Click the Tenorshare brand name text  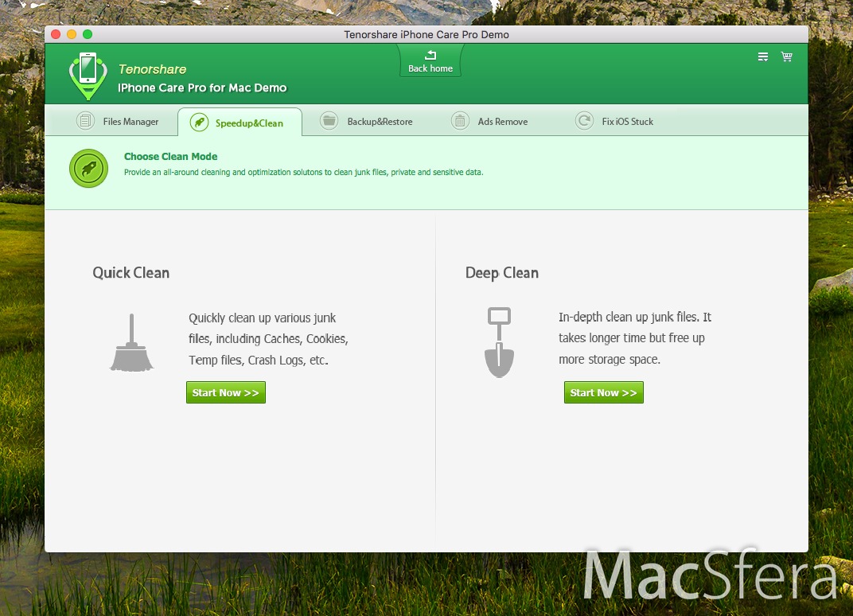[x=152, y=69]
